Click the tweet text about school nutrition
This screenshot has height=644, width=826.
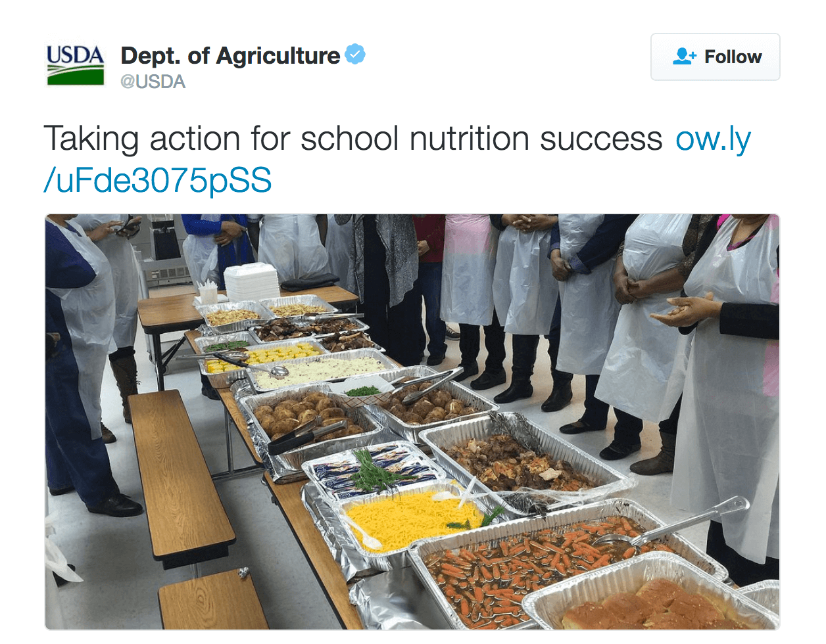(352, 139)
